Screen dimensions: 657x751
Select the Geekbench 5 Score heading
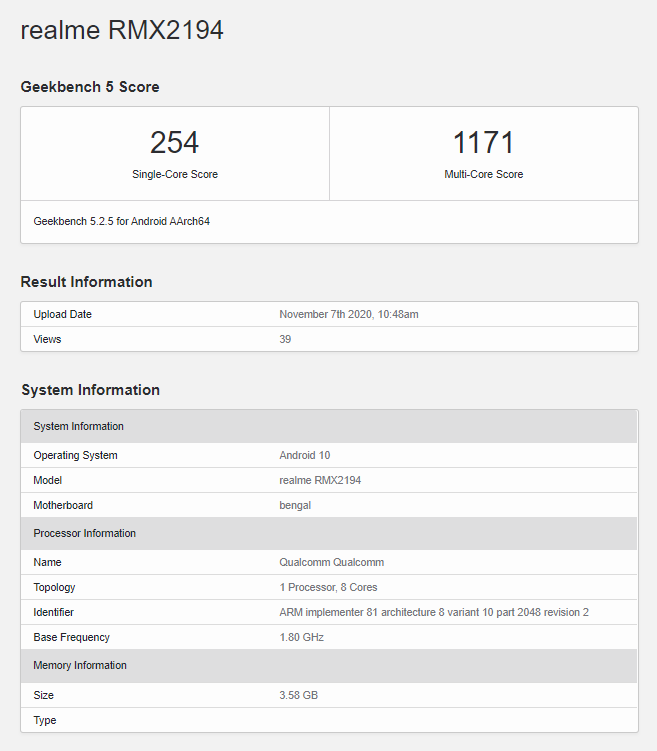point(90,87)
